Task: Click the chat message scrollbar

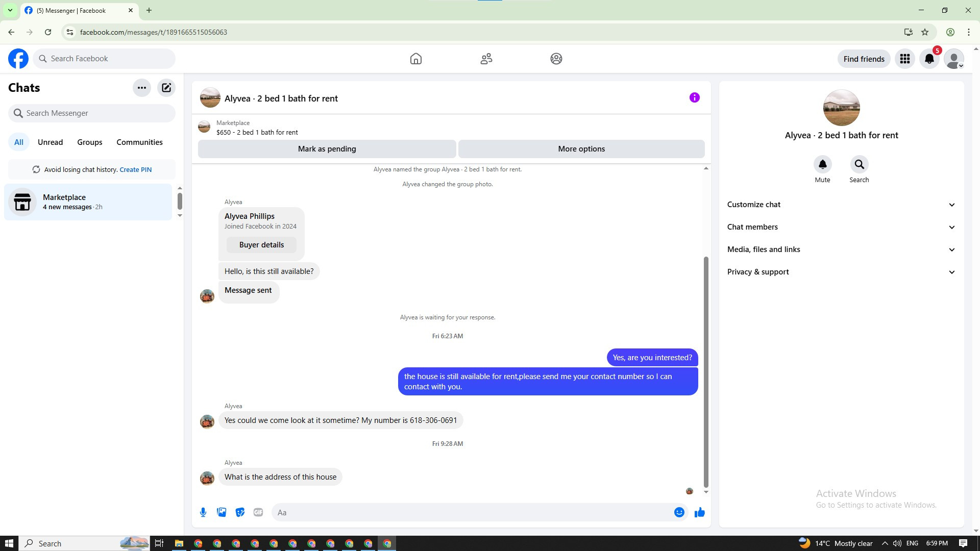Action: point(706,372)
